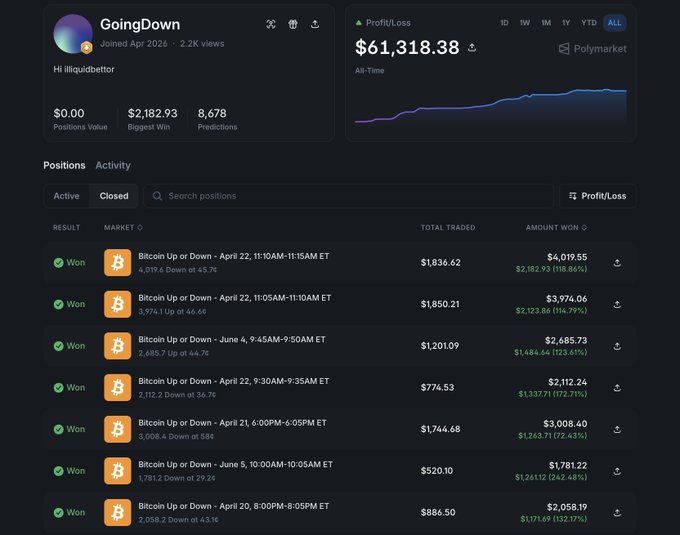This screenshot has height=535, width=680.
Task: Click the profit text $1,261.12 (242.48%)
Action: [551, 477]
